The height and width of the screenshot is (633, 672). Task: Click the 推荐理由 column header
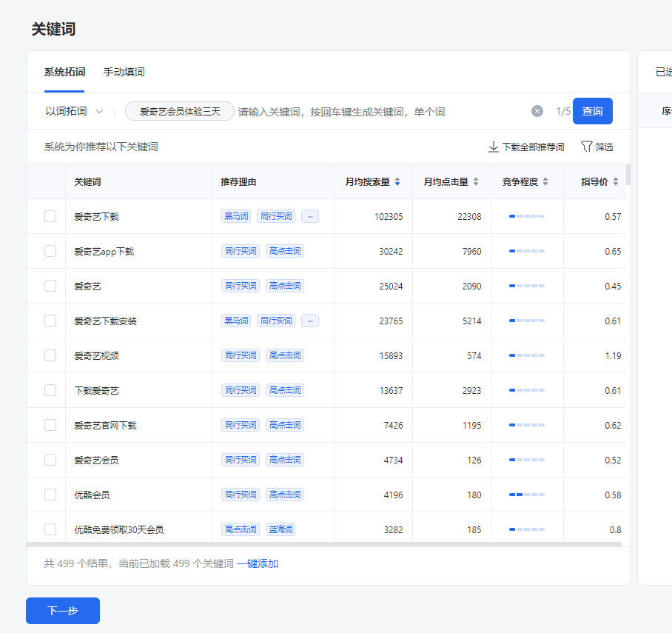click(238, 182)
